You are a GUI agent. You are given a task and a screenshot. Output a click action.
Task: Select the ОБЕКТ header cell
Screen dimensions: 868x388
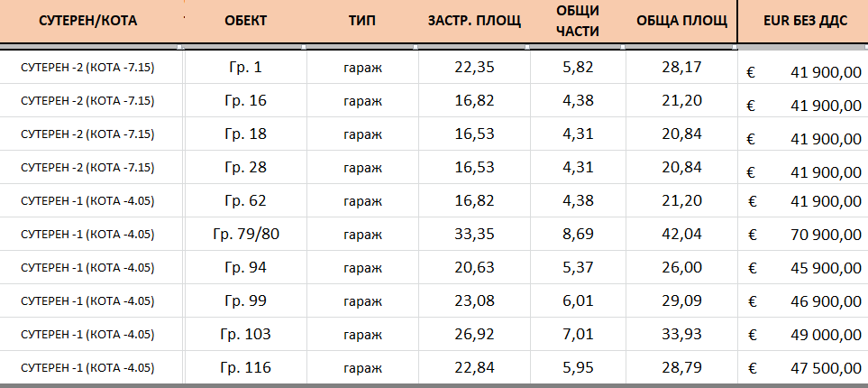pyautogui.click(x=245, y=21)
